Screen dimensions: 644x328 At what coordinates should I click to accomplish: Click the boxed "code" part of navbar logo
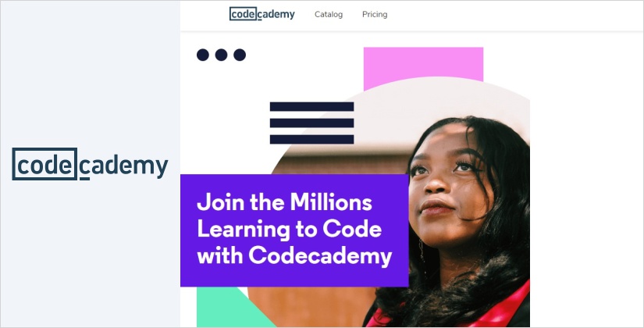coord(243,13)
